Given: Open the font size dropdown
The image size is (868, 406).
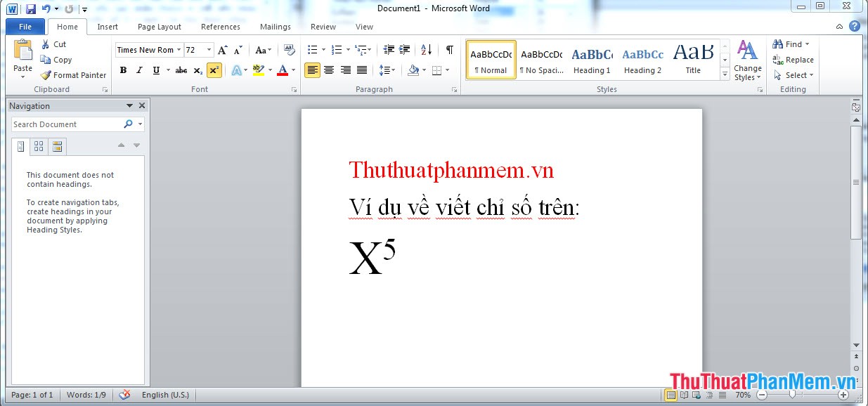Looking at the screenshot, I should [x=208, y=49].
